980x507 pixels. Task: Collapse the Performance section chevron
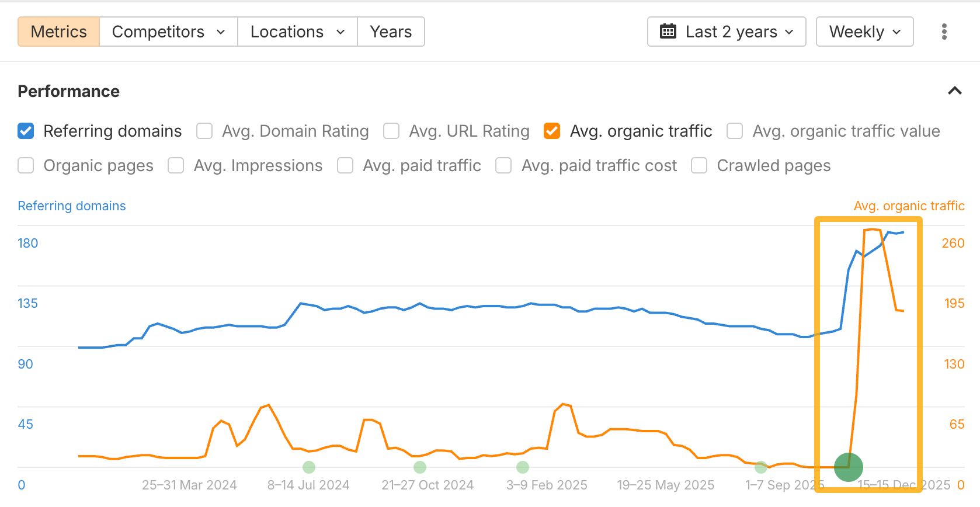coord(954,91)
